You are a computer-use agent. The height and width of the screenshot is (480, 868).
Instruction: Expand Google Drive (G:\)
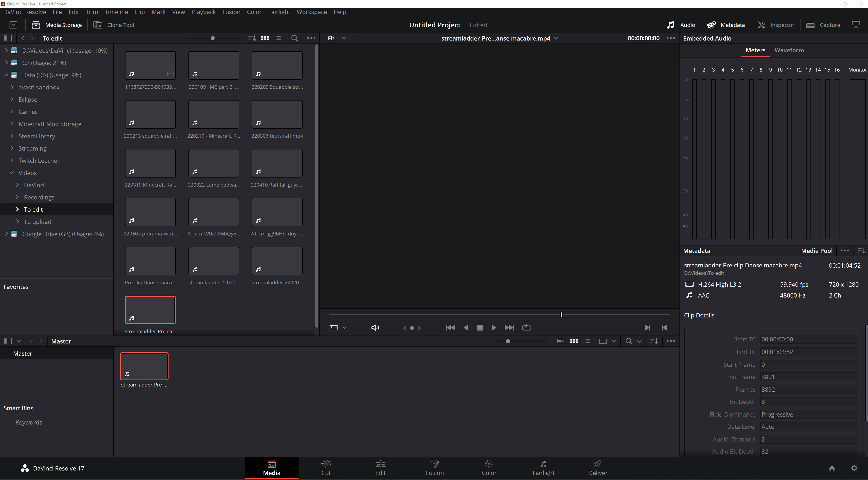pos(6,234)
